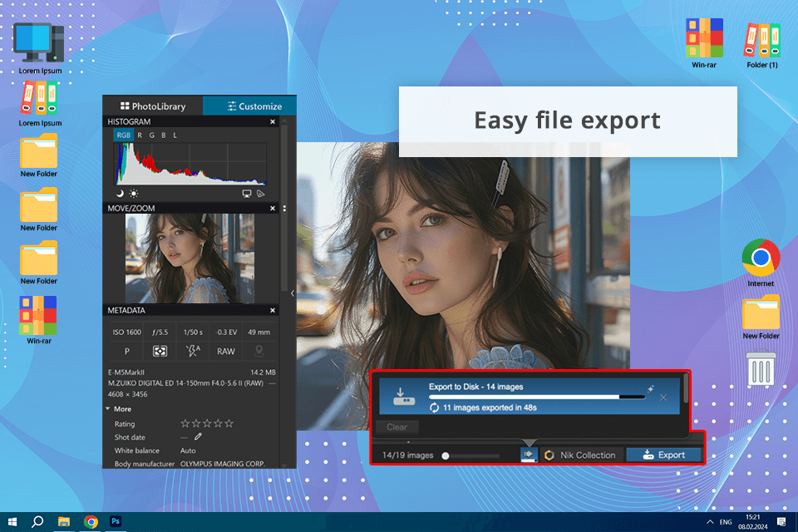Select the G histogram channel

coord(151,135)
